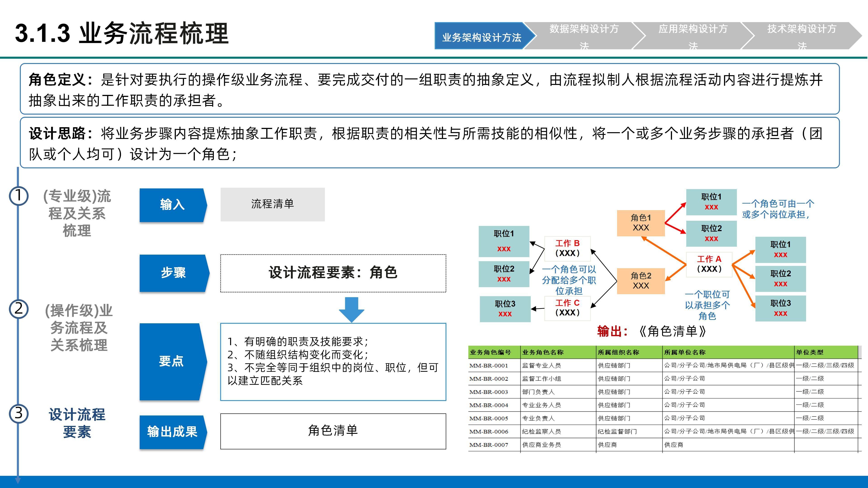868x488 pixels.
Task: Select the orange 角色2 XXX box
Action: coord(641,281)
